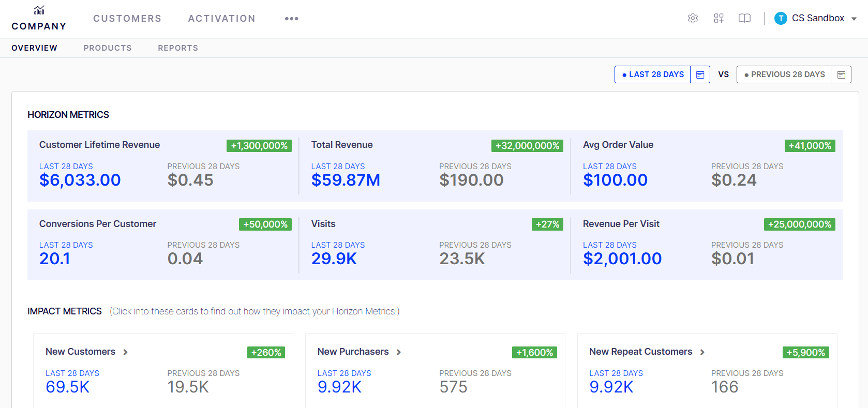Open the settings gear icon
Image resolution: width=868 pixels, height=408 pixels.
coord(693,19)
